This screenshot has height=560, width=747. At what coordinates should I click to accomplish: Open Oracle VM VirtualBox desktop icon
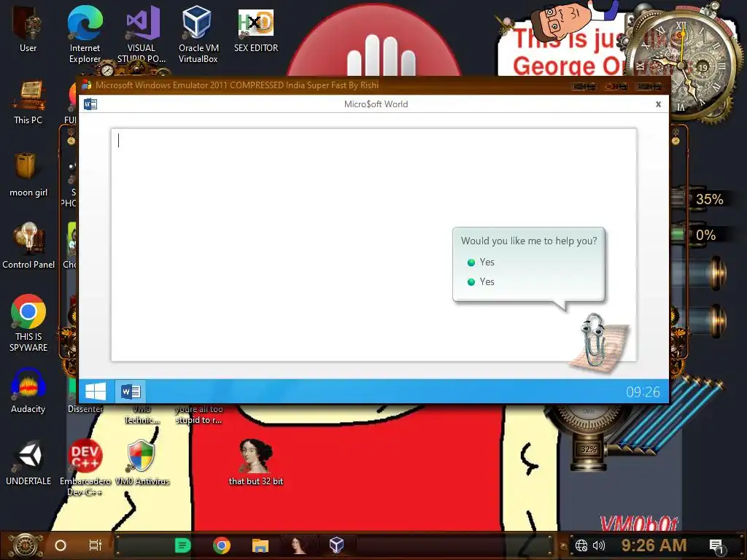(x=198, y=34)
